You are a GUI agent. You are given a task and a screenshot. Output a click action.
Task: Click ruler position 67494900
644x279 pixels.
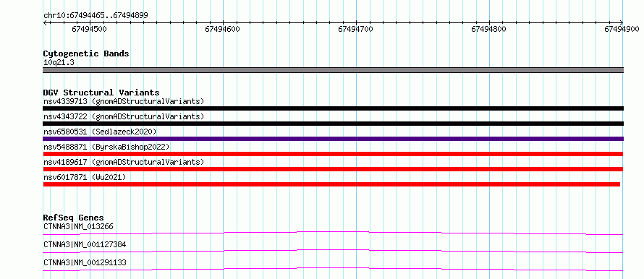click(x=622, y=29)
